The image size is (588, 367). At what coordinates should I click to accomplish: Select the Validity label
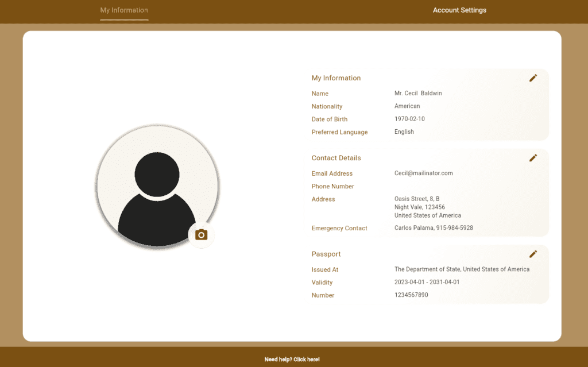click(x=322, y=283)
